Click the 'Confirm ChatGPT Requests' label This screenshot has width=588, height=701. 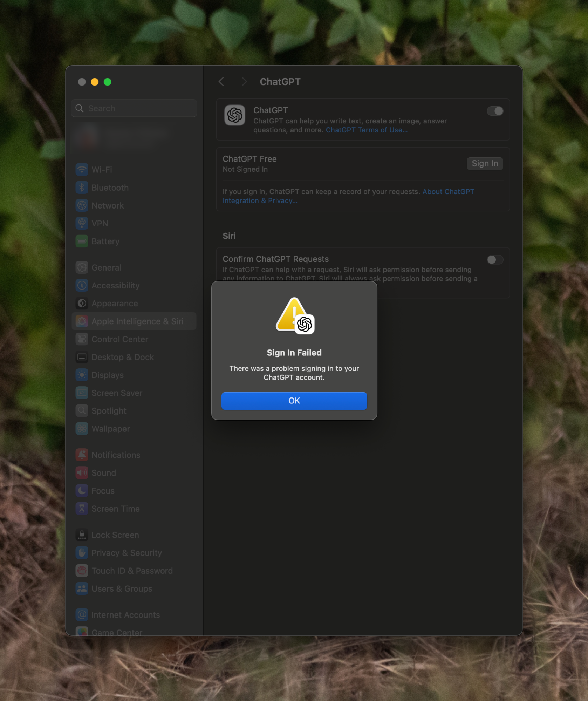point(275,259)
